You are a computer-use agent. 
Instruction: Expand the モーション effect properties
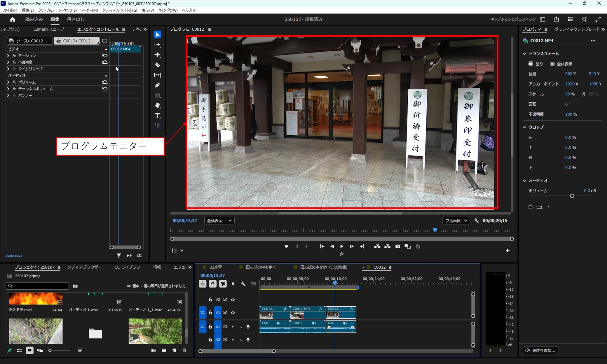tap(8, 55)
